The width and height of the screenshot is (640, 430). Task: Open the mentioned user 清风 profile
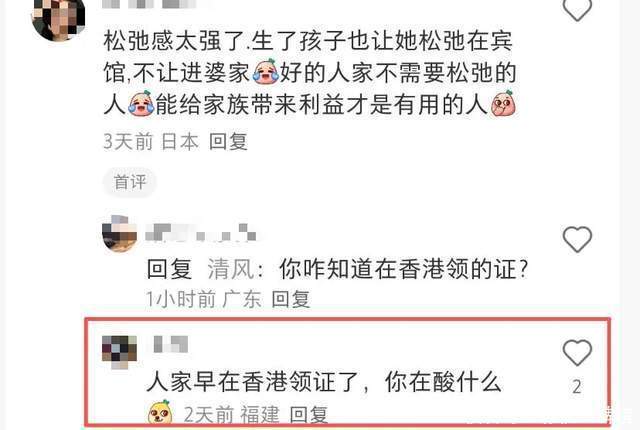pyautogui.click(x=231, y=269)
